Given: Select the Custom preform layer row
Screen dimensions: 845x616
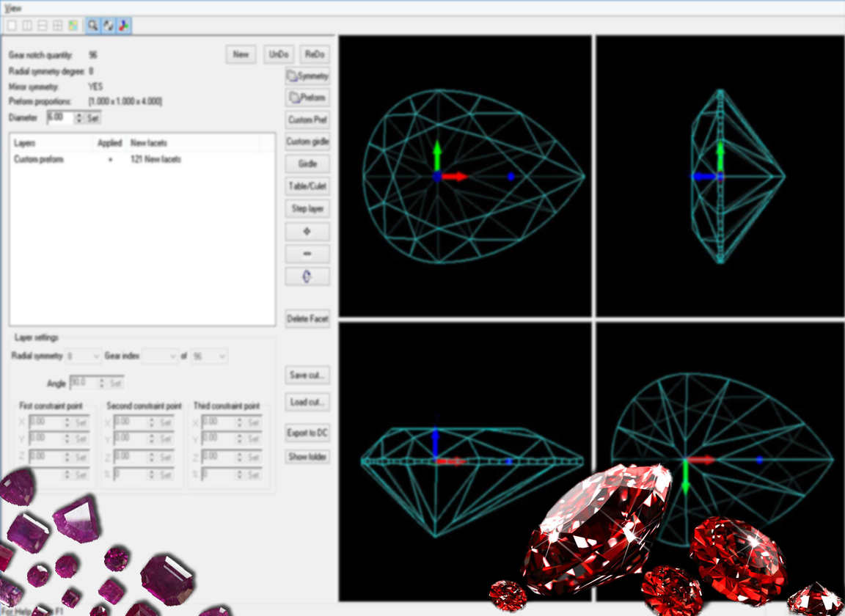Looking at the screenshot, I should click(x=40, y=159).
